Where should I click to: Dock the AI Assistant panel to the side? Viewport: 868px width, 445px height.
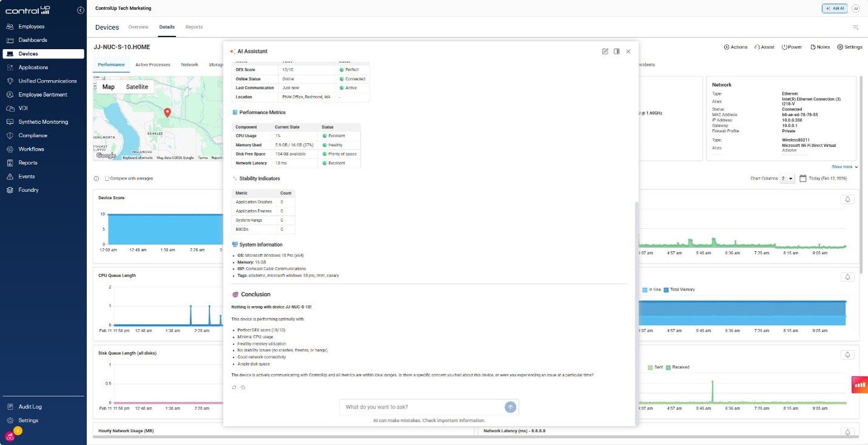point(617,52)
